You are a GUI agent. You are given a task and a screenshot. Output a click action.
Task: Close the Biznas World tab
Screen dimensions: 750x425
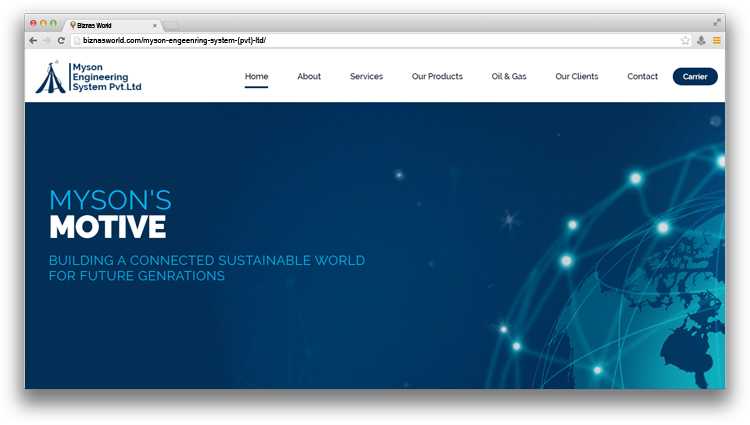pyautogui.click(x=154, y=25)
